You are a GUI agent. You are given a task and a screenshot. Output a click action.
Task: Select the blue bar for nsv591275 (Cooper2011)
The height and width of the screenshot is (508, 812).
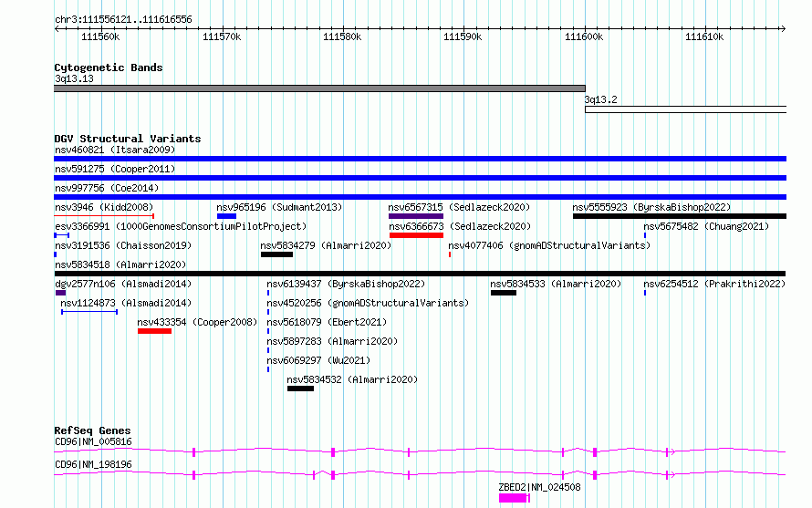click(x=420, y=178)
